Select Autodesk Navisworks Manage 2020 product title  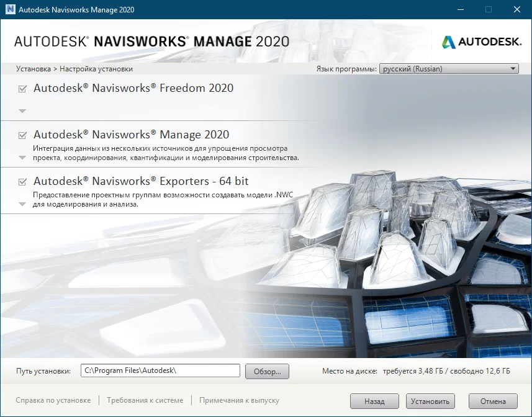click(x=131, y=135)
